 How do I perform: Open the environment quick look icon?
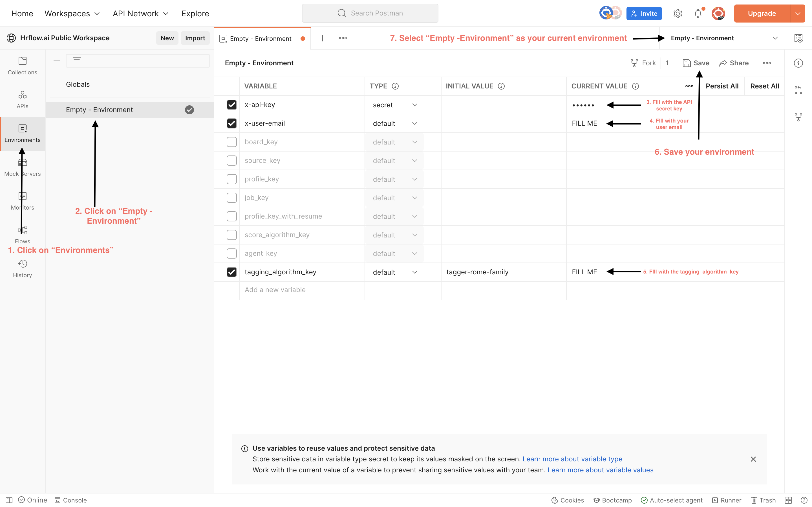point(798,38)
